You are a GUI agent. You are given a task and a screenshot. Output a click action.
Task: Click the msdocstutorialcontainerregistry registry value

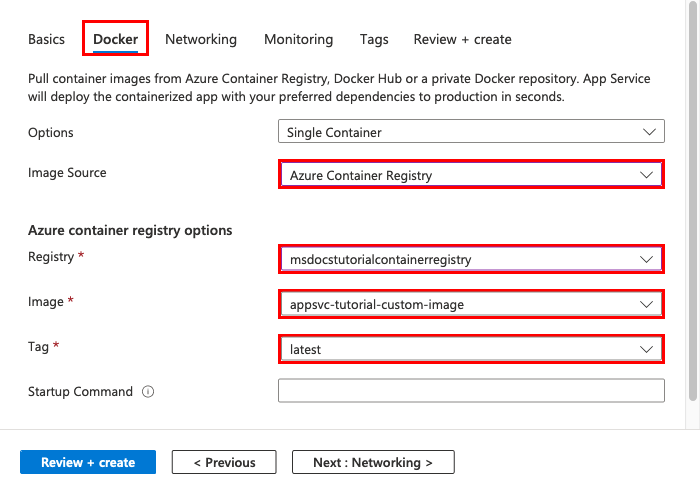coord(380,259)
